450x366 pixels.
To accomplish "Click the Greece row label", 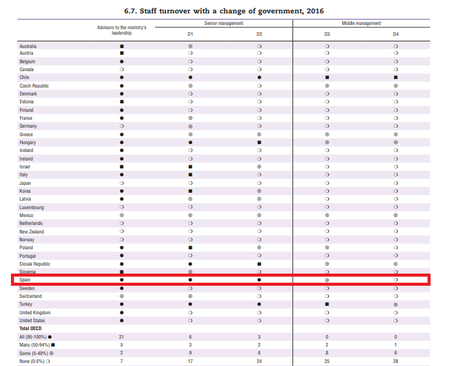I will point(26,134).
